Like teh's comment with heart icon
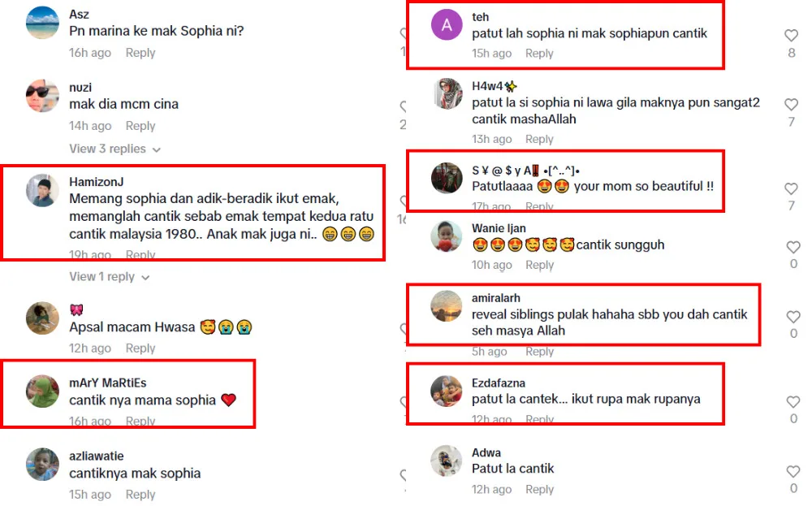Viewport: 812px width, 506px height. 791,35
